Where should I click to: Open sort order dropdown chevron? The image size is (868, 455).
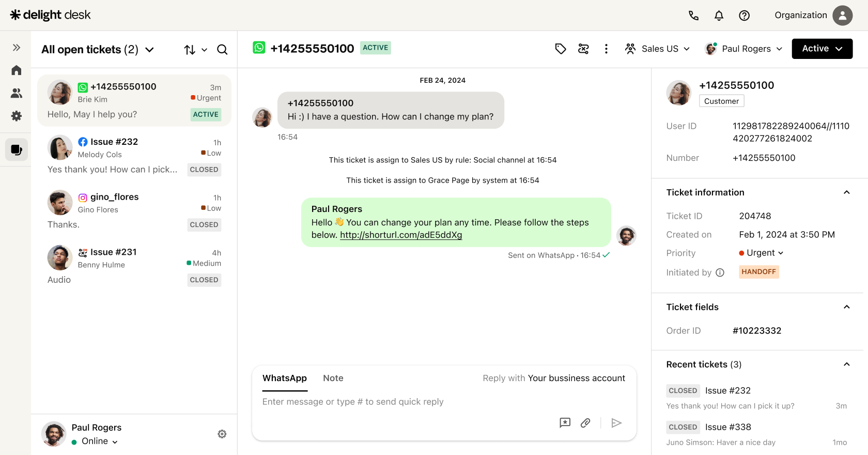(x=204, y=50)
